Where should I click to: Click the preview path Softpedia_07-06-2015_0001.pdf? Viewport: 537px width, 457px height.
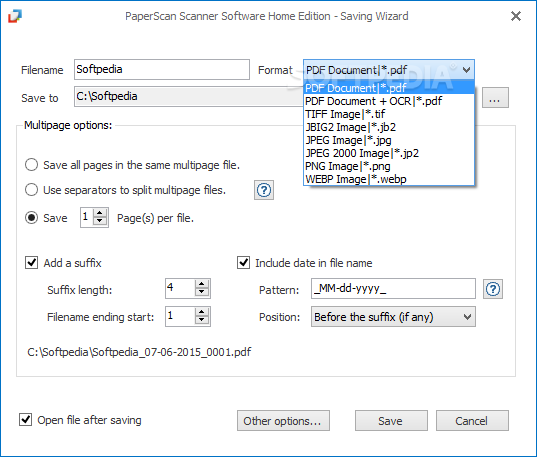coord(139,352)
